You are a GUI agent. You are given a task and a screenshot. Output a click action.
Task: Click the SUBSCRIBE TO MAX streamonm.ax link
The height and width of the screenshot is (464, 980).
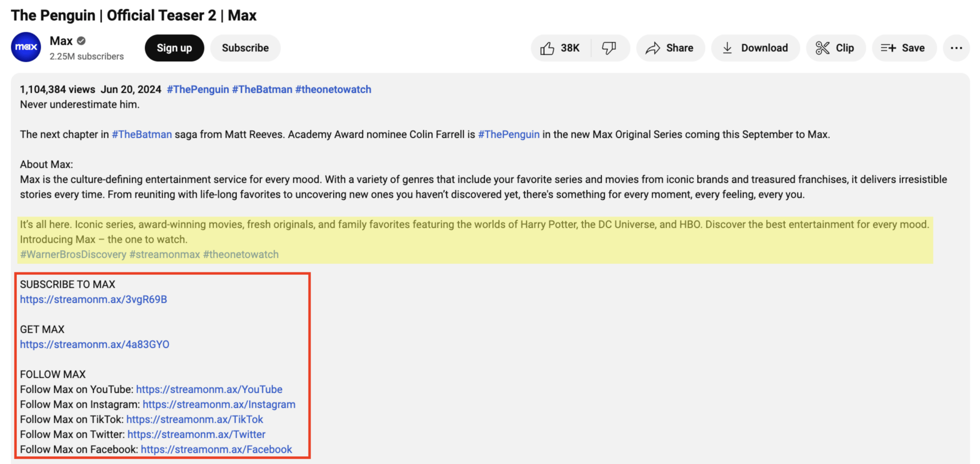click(93, 299)
